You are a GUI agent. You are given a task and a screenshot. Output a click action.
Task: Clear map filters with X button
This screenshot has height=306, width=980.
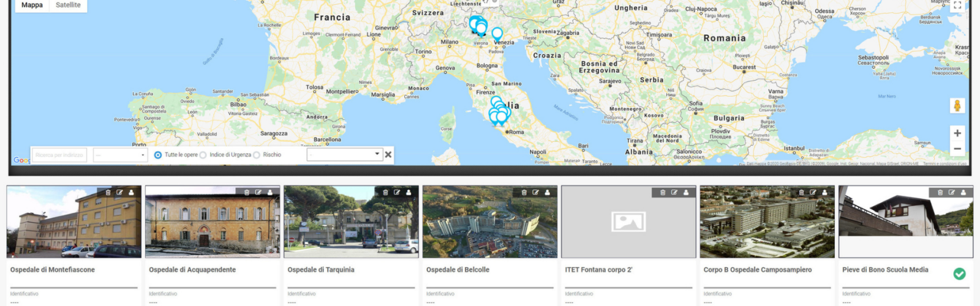click(388, 155)
